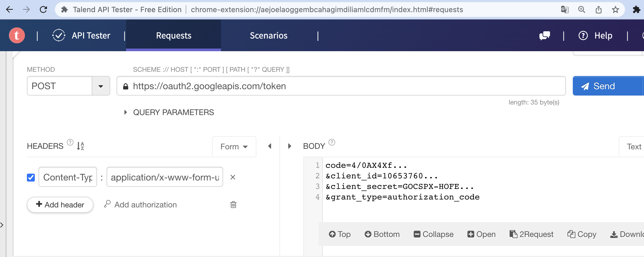Click the API Tester checkmark logo
The height and width of the screenshot is (257, 644).
tap(59, 35)
